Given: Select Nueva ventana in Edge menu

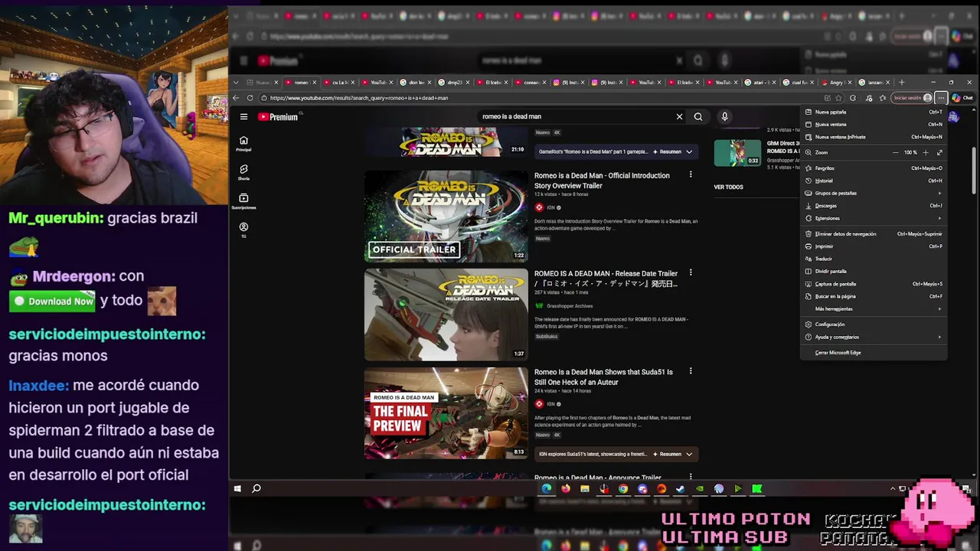Looking at the screenshot, I should coord(874,124).
